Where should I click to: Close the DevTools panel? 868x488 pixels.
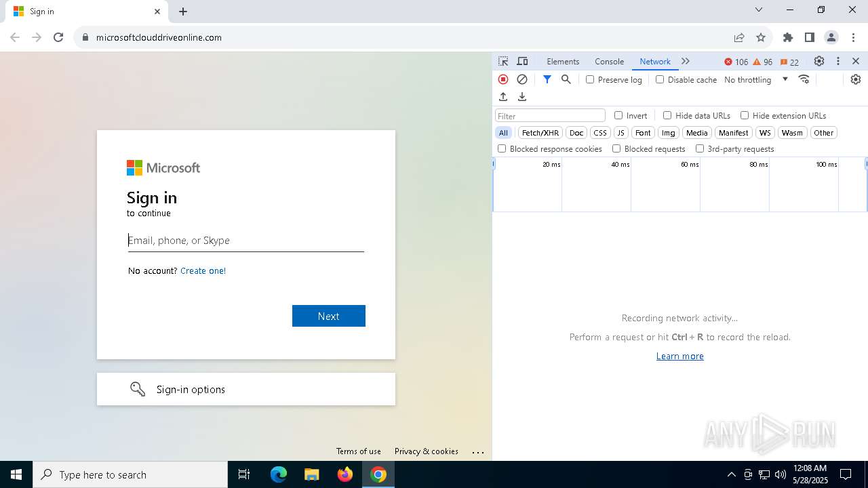(856, 61)
